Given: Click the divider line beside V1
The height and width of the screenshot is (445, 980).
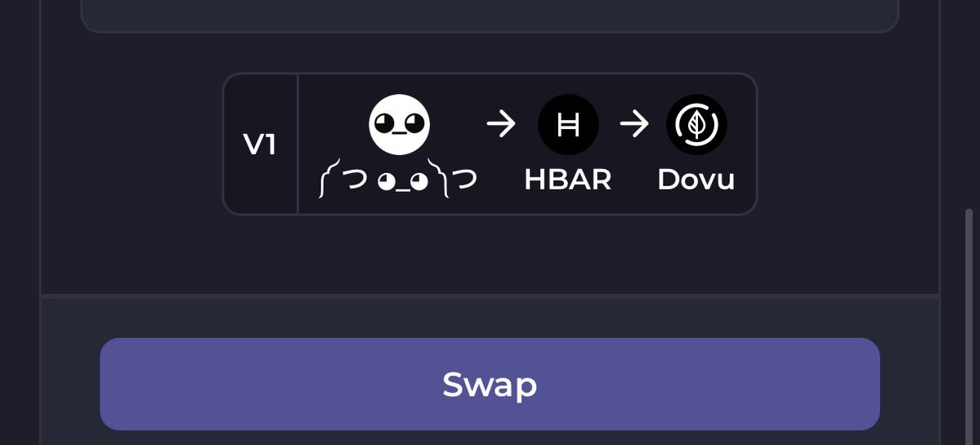Looking at the screenshot, I should pos(298,145).
